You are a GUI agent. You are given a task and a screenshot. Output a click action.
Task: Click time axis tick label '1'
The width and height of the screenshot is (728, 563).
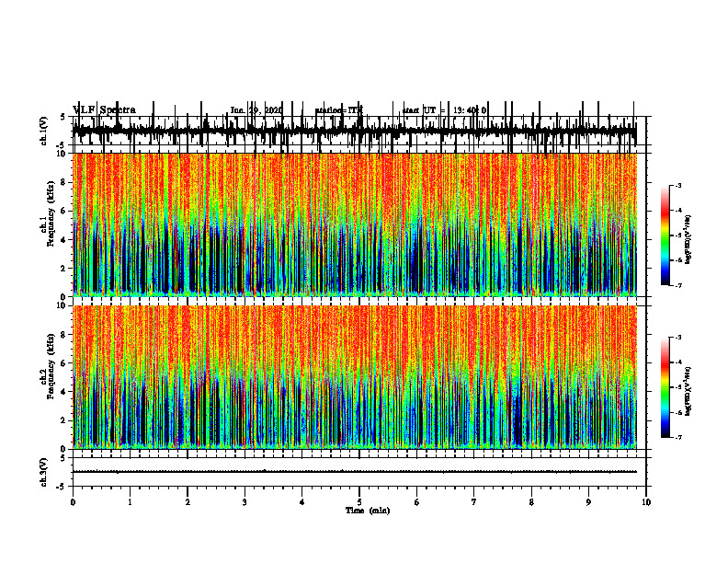pyautogui.click(x=130, y=502)
